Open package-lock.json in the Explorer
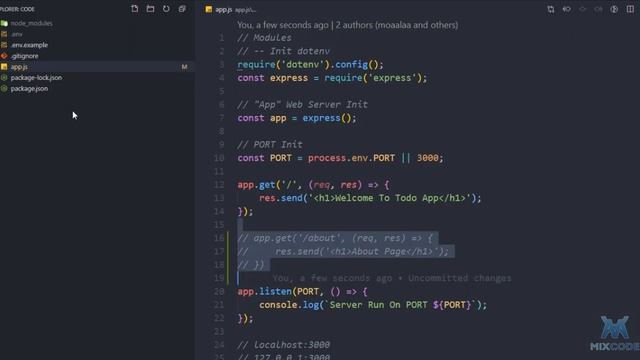 [x=36, y=78]
